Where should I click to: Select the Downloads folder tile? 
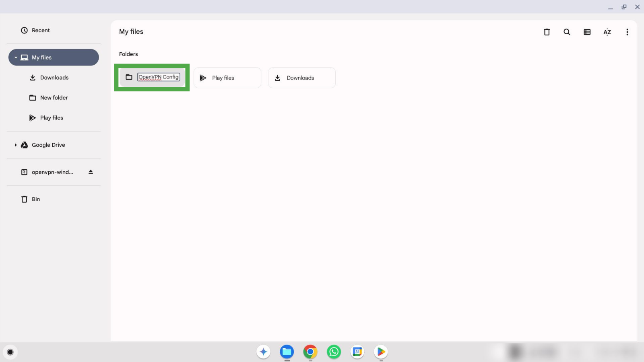tap(302, 78)
